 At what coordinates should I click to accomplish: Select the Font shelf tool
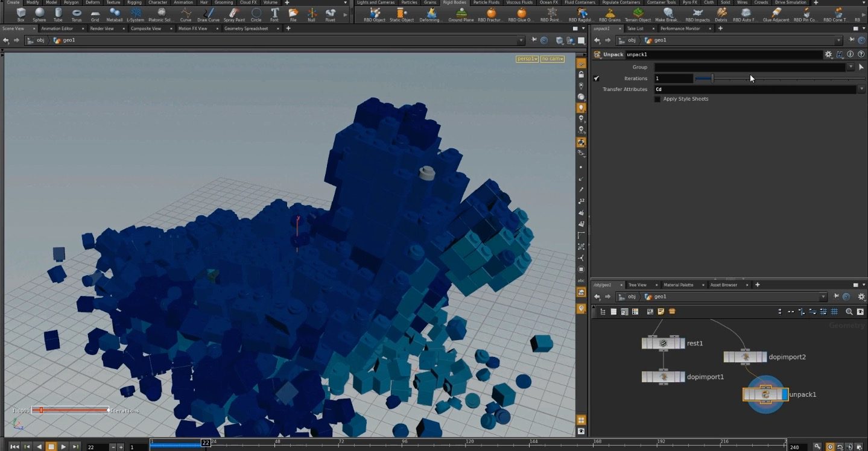click(x=274, y=14)
